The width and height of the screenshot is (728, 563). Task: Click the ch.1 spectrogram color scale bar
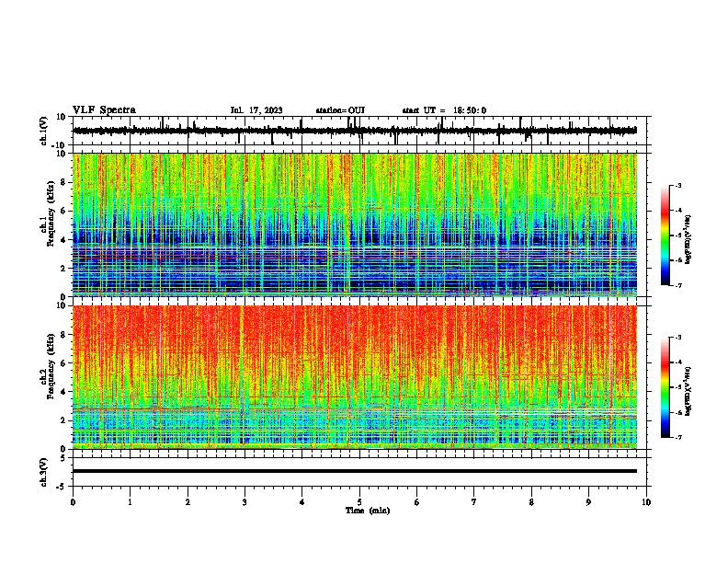pyautogui.click(x=665, y=236)
